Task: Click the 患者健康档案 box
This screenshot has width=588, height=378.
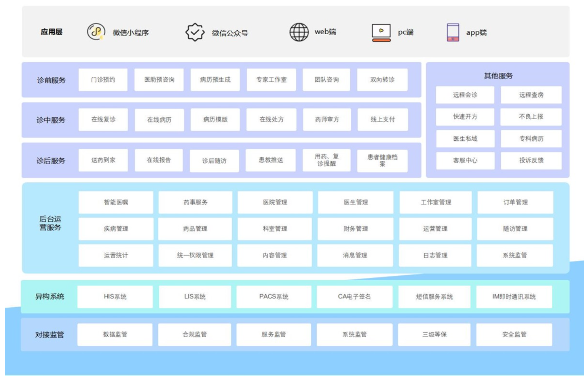Action: coord(382,160)
